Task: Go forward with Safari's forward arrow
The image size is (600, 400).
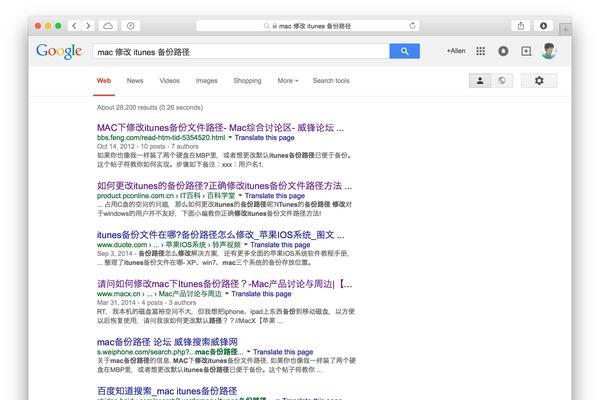Action: pyautogui.click(x=88, y=26)
